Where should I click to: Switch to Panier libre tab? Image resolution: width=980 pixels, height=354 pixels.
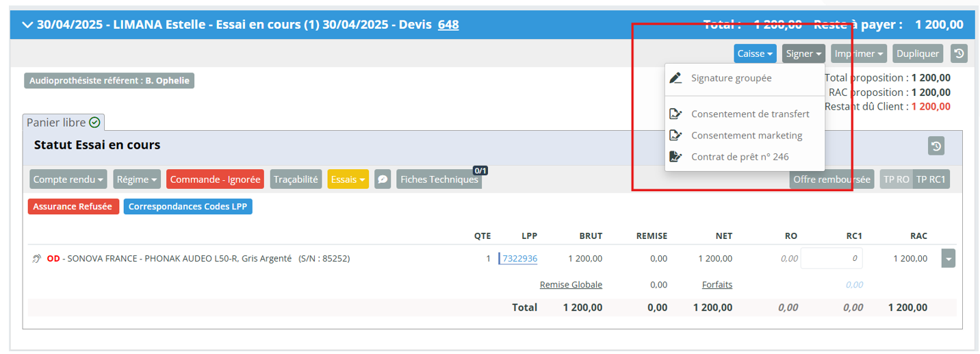click(63, 123)
